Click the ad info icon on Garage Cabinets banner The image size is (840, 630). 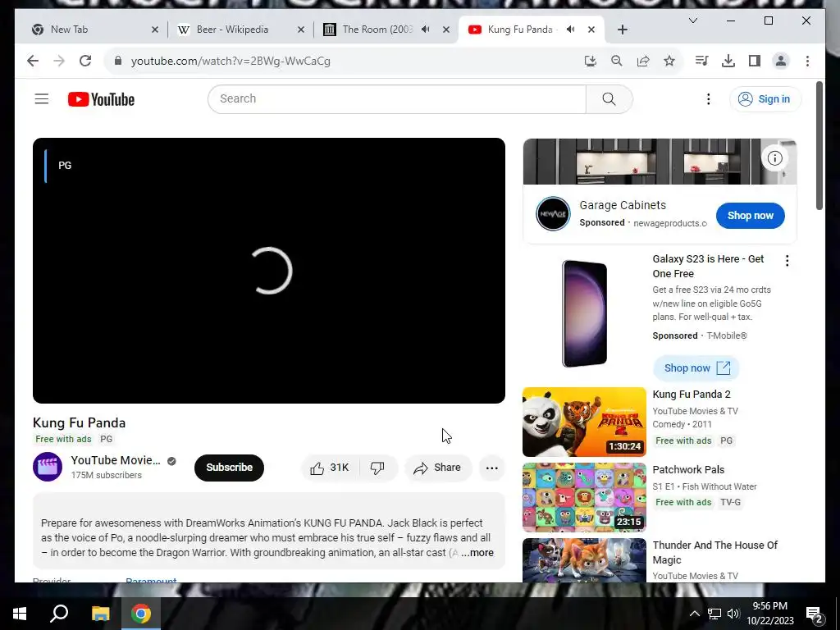[x=774, y=158]
